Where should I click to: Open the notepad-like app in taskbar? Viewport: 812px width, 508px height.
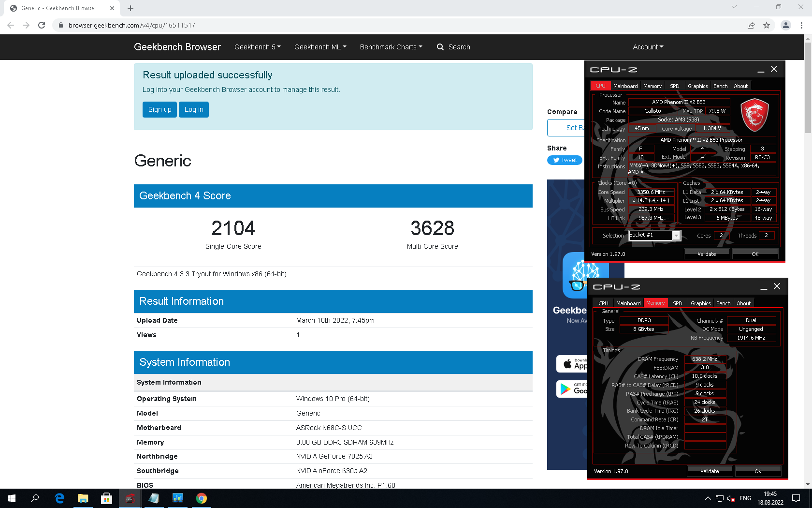(154, 498)
